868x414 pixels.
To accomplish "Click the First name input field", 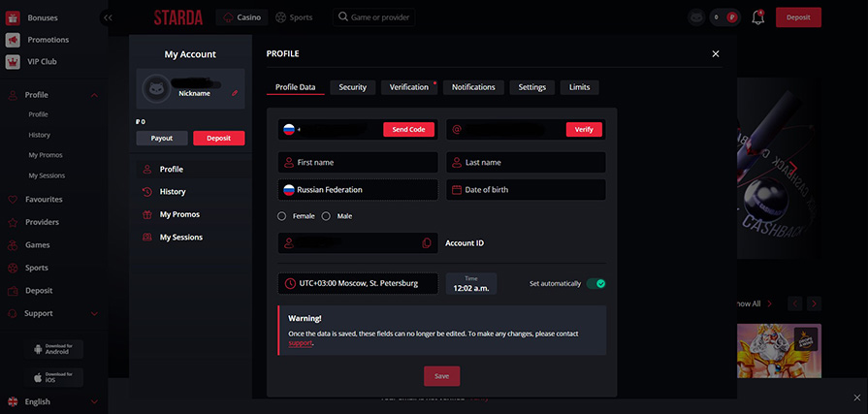I will [x=357, y=162].
